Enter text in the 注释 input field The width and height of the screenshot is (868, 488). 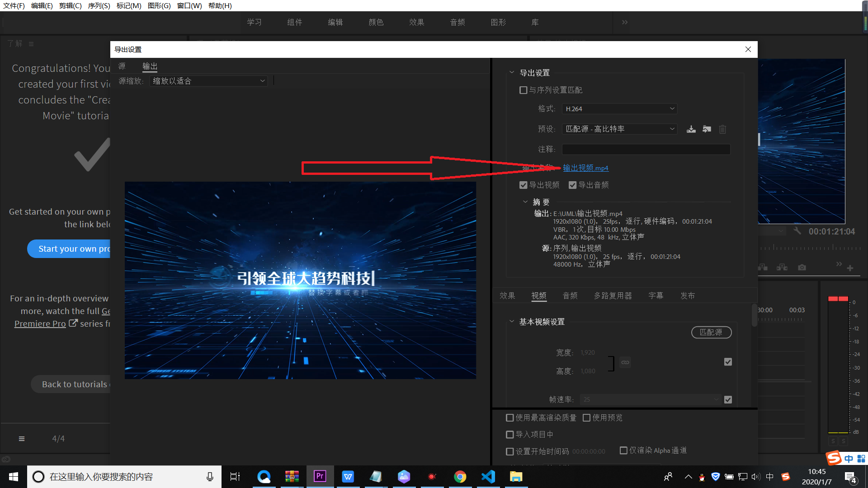point(646,149)
